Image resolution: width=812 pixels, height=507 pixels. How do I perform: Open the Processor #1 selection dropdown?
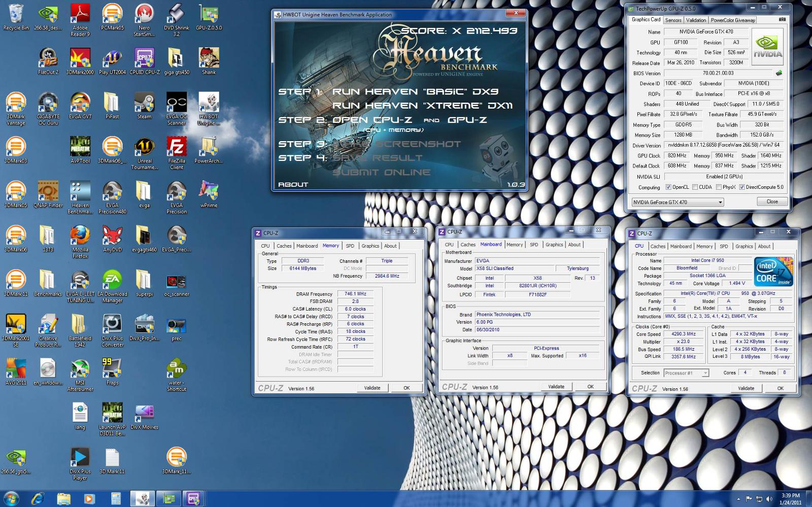[x=686, y=373]
